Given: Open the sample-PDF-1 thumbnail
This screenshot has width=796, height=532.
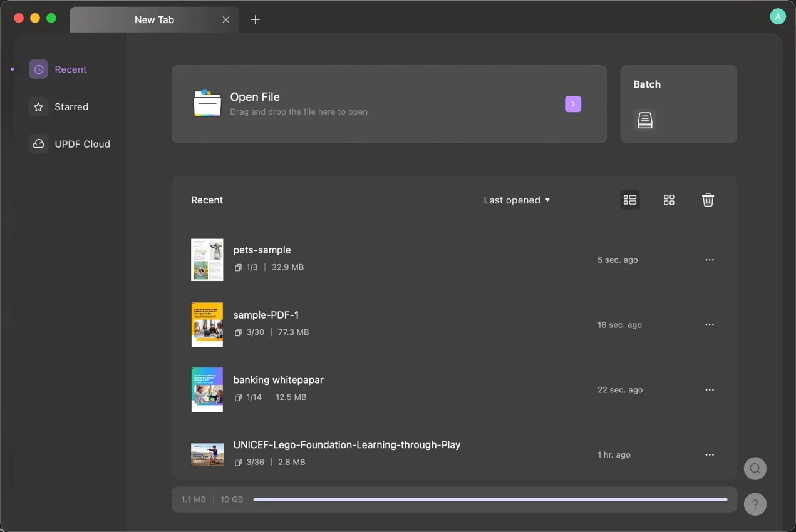Looking at the screenshot, I should (x=207, y=325).
